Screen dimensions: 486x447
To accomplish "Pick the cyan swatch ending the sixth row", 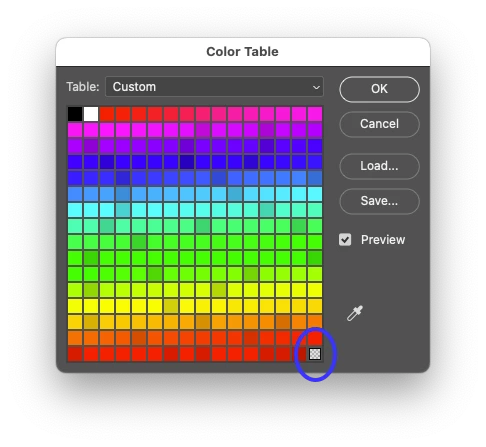I will tap(315, 194).
